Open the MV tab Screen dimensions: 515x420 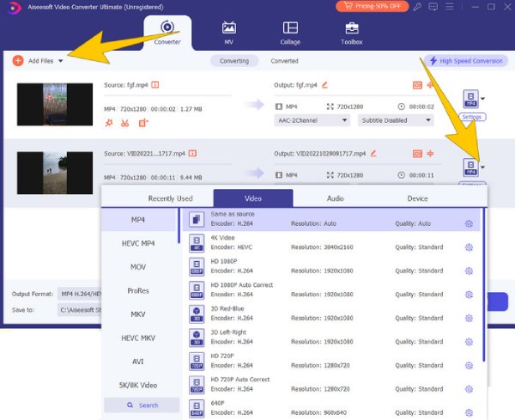pos(229,33)
